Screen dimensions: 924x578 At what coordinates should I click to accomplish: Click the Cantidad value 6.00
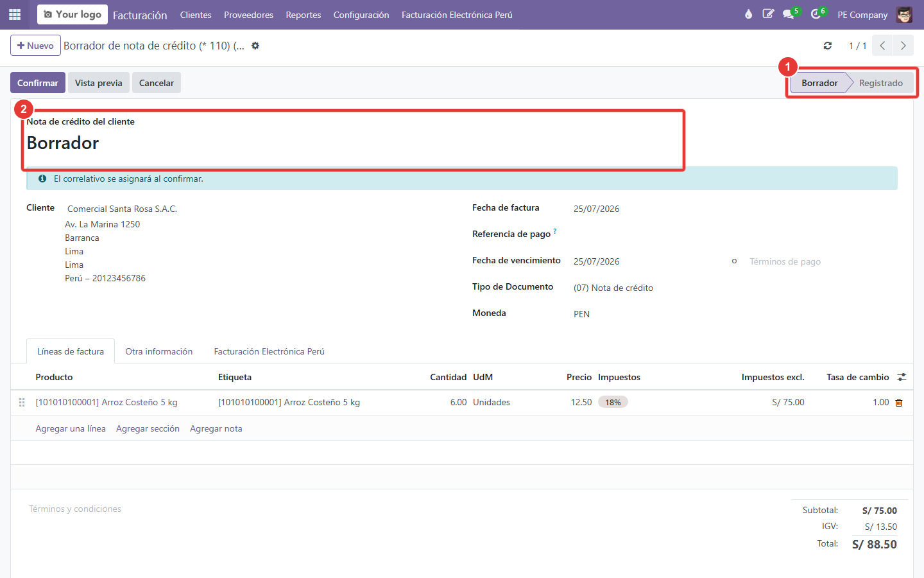pyautogui.click(x=458, y=402)
